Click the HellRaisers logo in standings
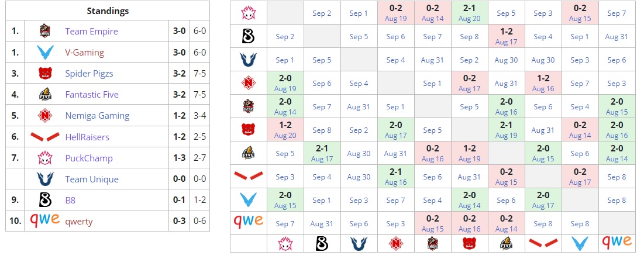Screen dimensions: 644x259 (x=45, y=137)
